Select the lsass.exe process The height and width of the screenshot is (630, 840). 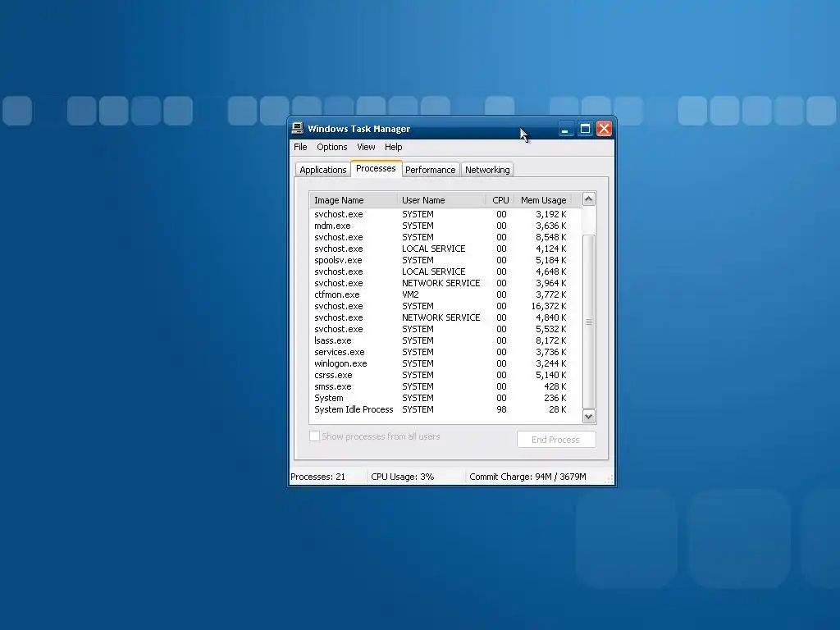tap(445, 340)
